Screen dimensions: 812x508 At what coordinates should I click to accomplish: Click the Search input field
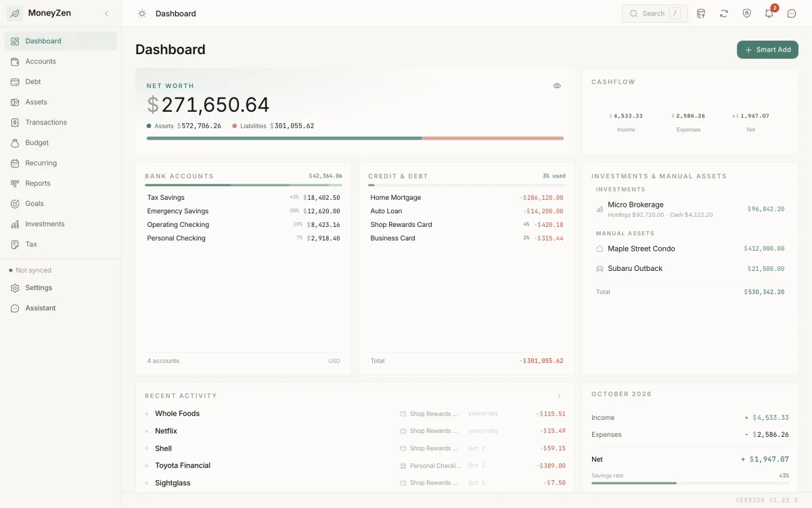coord(654,14)
